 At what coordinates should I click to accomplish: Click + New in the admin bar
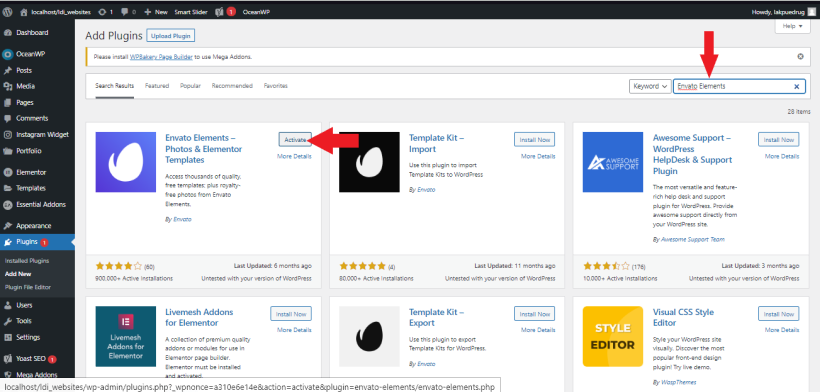click(156, 11)
